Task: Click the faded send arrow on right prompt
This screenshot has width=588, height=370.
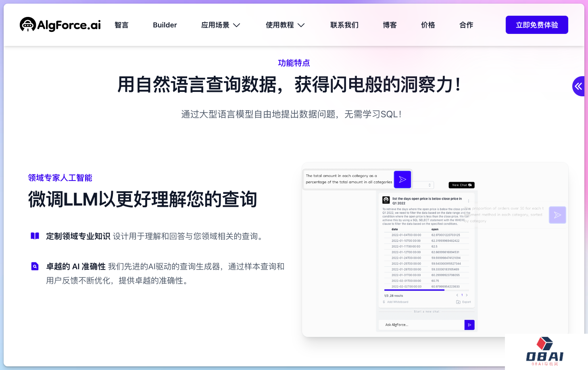Action: tap(557, 215)
